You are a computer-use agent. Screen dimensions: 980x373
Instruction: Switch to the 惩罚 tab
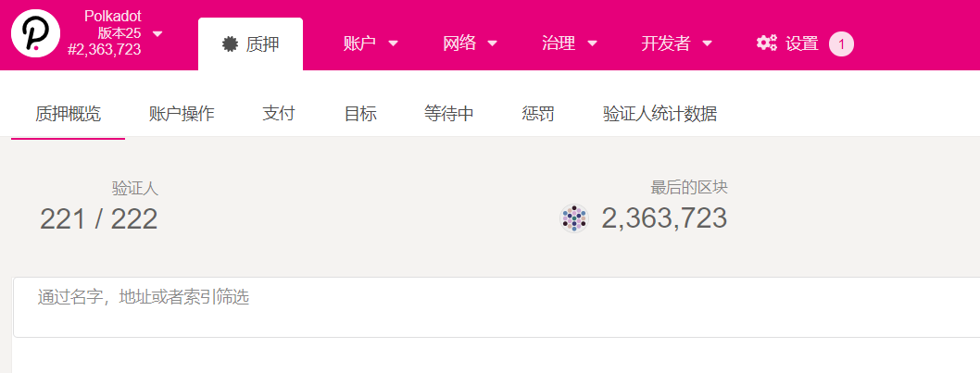pyautogui.click(x=538, y=115)
